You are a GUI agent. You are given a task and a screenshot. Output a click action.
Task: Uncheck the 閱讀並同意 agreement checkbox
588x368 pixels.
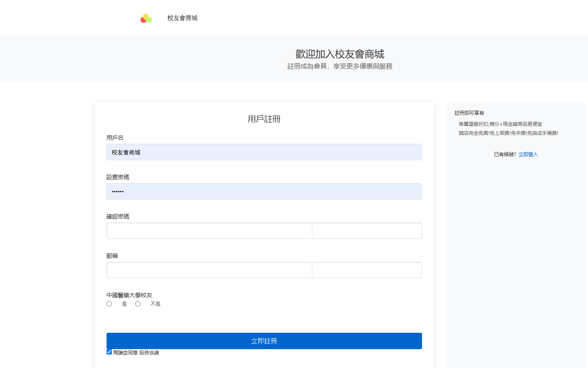pos(109,352)
